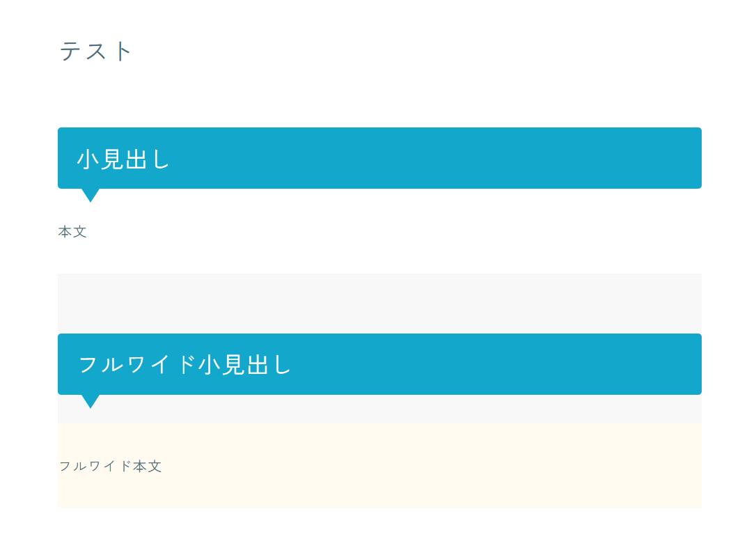This screenshot has height=548, width=756.
Task: Click the gray band above "フルワイド小見出し" bar
Action: click(379, 303)
